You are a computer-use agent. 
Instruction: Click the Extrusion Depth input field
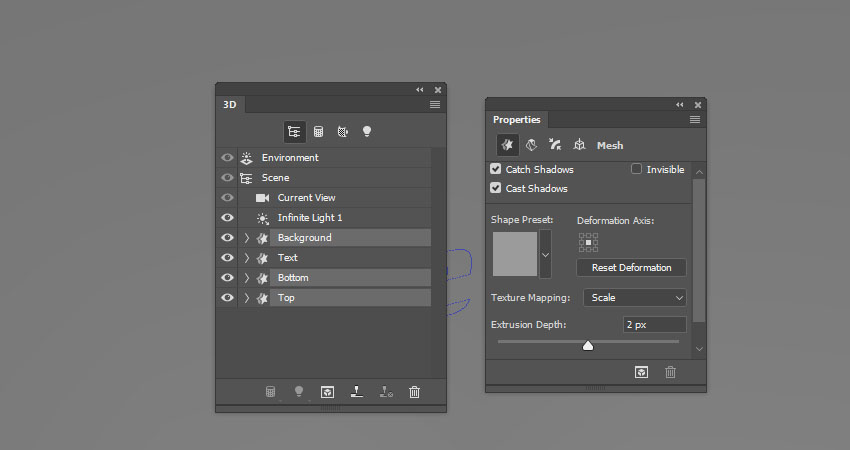tap(654, 325)
